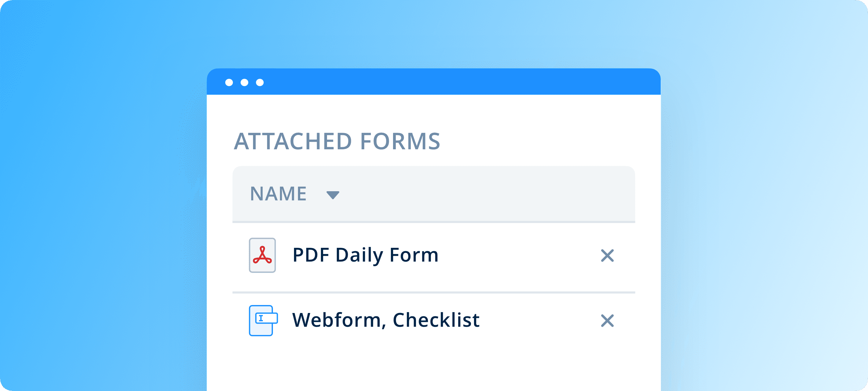Screen dimensions: 868x391
Task: Click the light background right of the window
Action: pyautogui.click(x=765, y=203)
